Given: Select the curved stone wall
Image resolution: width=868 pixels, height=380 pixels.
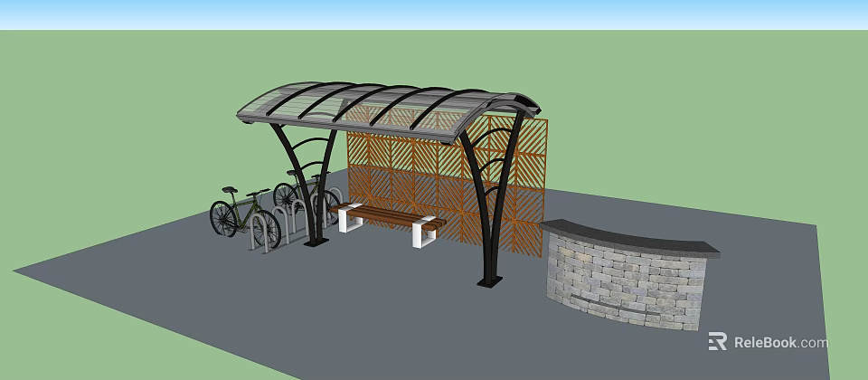Looking at the screenshot, I should [629, 275].
